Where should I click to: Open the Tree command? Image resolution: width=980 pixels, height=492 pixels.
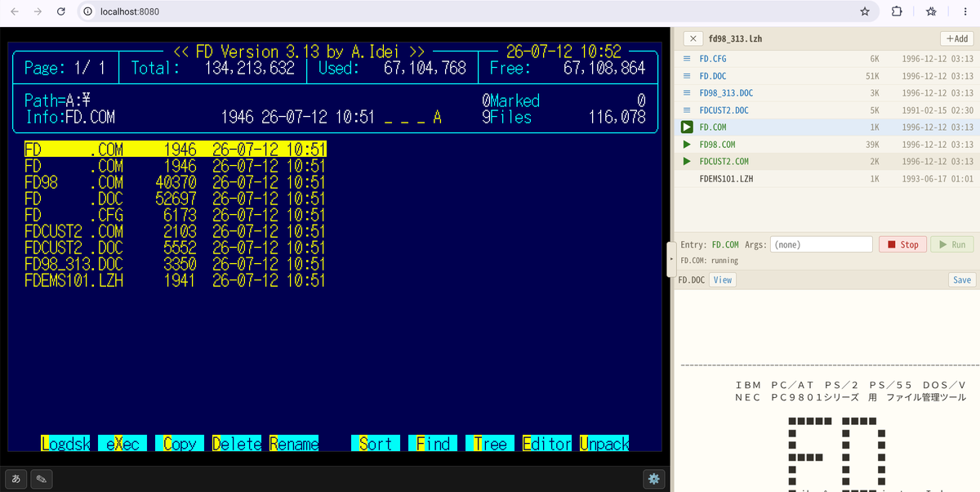pos(490,444)
